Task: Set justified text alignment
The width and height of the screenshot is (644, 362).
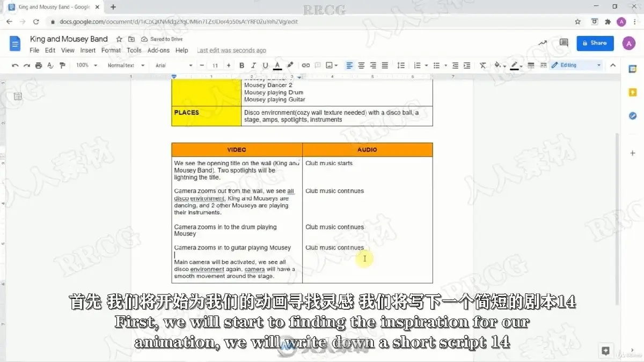Action: (385, 65)
